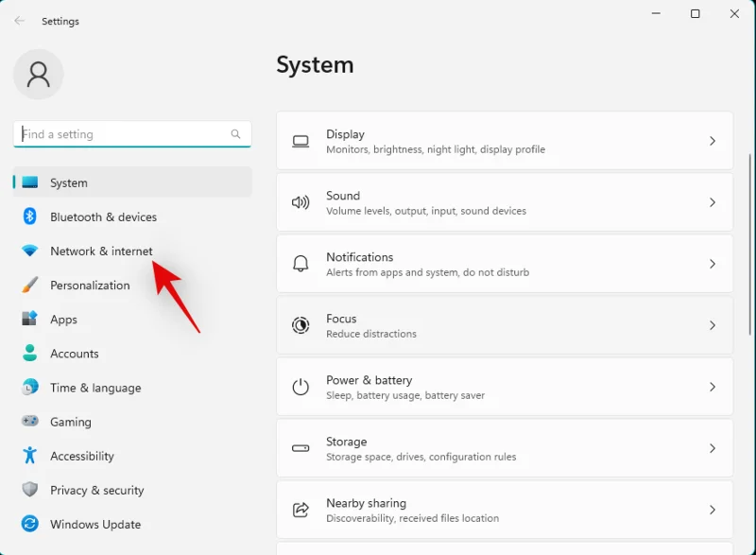Click the Notifications bell icon
756x555 pixels.
click(301, 264)
